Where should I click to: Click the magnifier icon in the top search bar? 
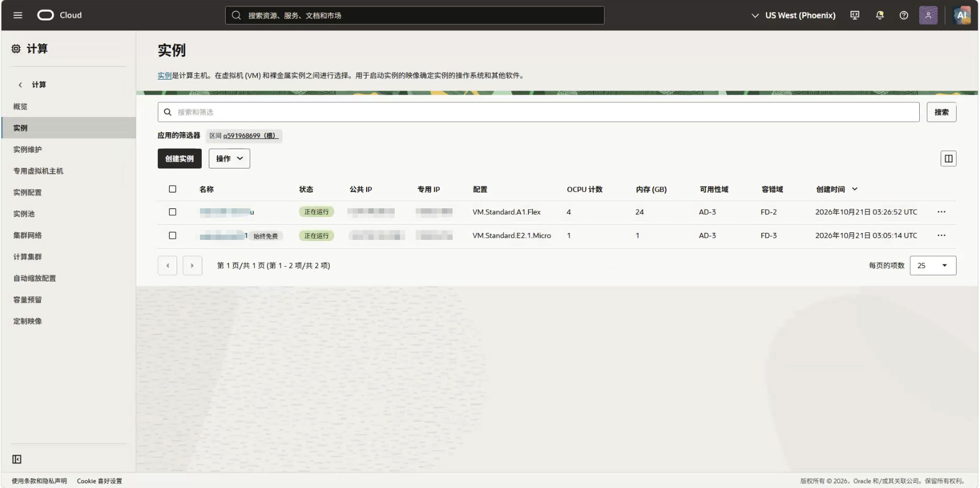click(x=236, y=15)
